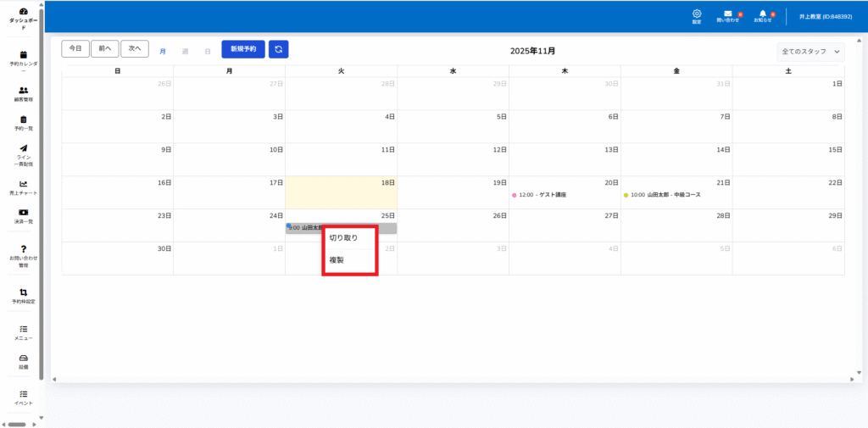
Task: Expand the 全てのスタッフ staff dropdown
Action: point(810,52)
